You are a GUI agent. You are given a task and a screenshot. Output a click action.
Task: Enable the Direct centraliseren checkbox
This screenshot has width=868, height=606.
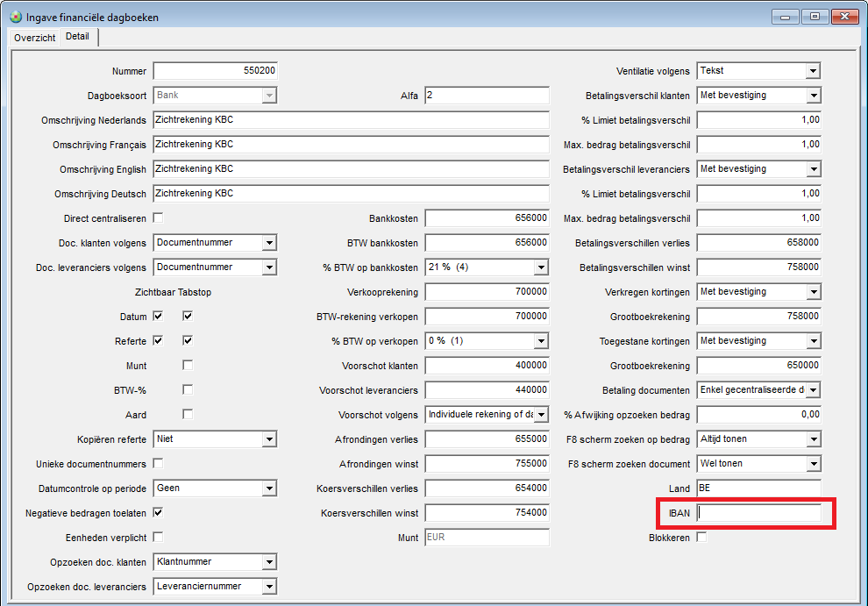pos(159,217)
